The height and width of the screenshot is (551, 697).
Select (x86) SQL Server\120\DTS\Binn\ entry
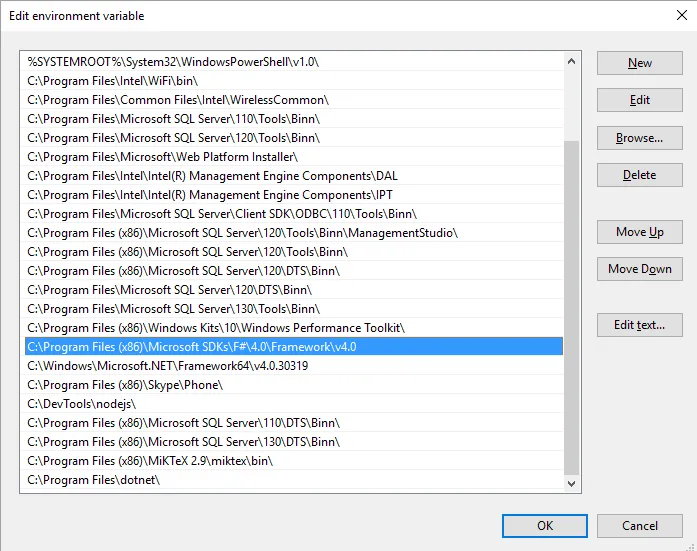tap(294, 271)
